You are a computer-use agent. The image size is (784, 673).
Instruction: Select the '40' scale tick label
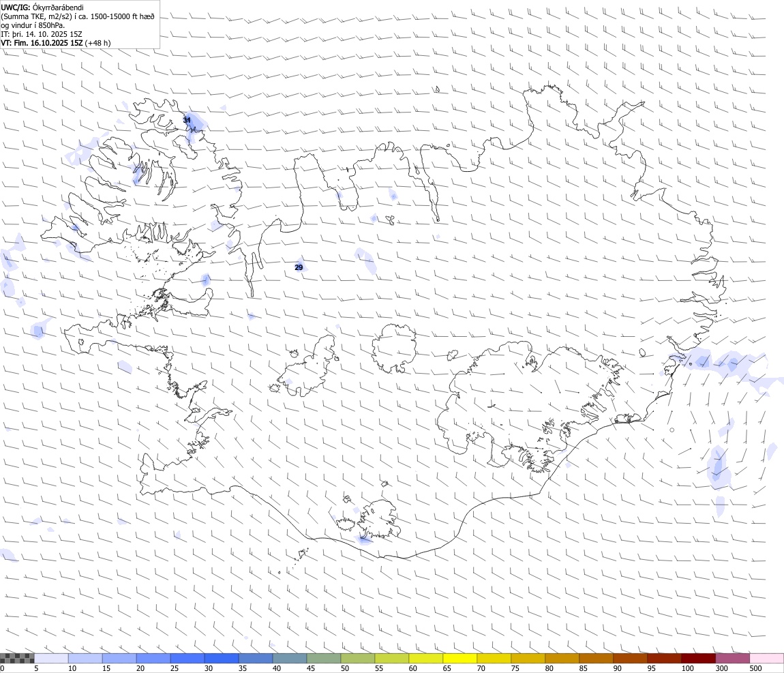(x=277, y=668)
